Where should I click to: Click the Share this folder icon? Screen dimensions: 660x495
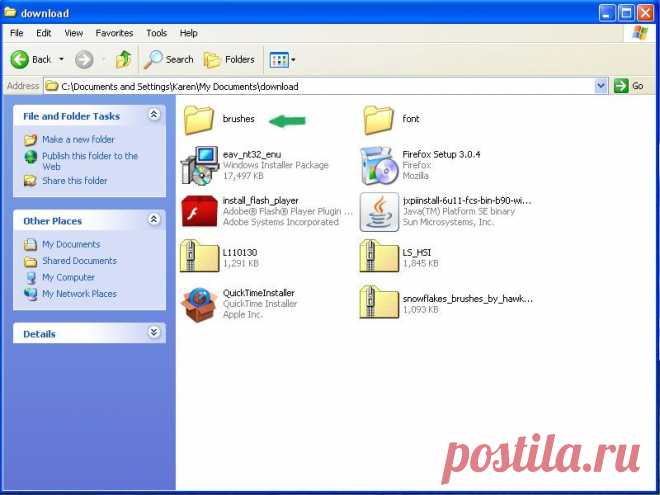click(x=30, y=181)
